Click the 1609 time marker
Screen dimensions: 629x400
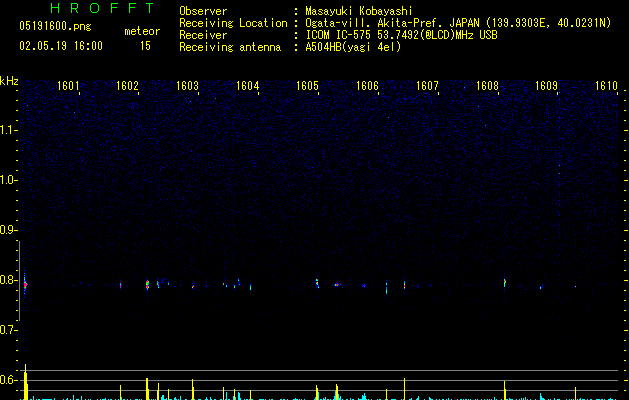tap(546, 86)
